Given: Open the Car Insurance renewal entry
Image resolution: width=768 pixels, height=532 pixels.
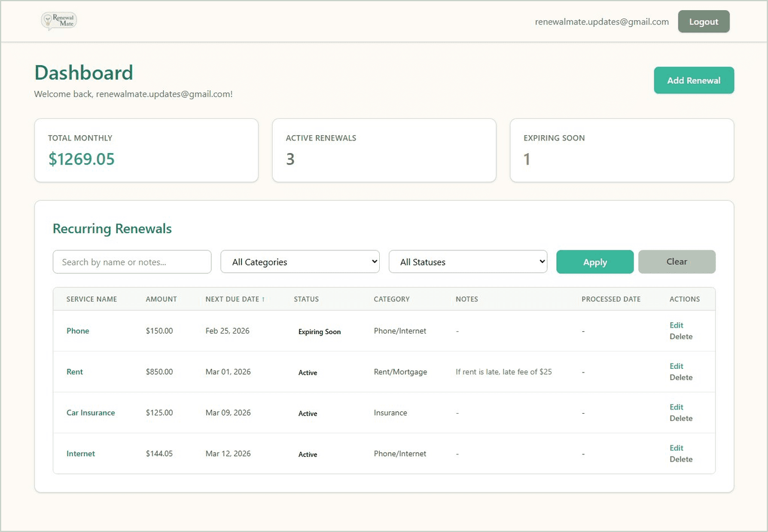Looking at the screenshot, I should [90, 412].
